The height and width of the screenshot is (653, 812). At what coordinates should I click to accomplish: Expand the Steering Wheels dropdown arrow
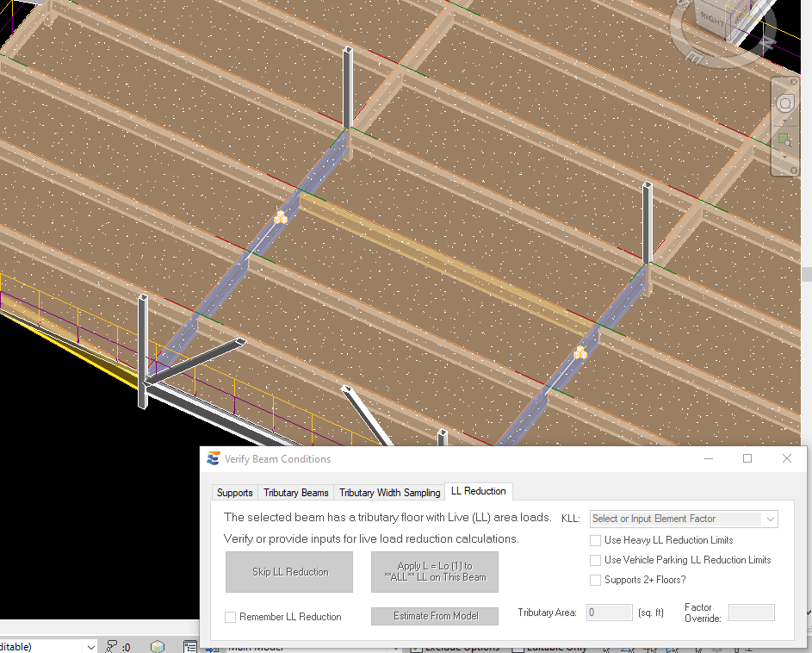click(x=785, y=121)
